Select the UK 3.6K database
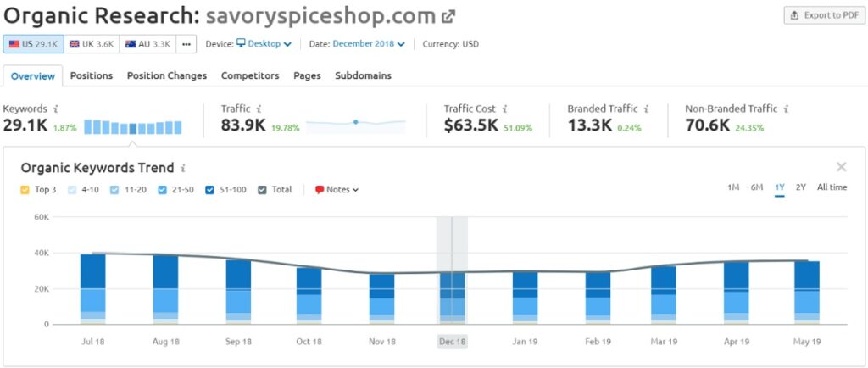The width and height of the screenshot is (868, 368). click(92, 44)
